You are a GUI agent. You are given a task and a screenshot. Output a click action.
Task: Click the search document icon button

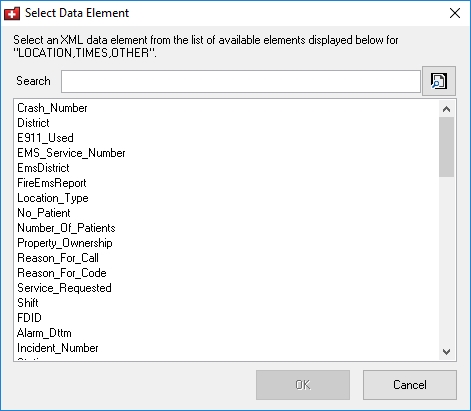tap(439, 81)
